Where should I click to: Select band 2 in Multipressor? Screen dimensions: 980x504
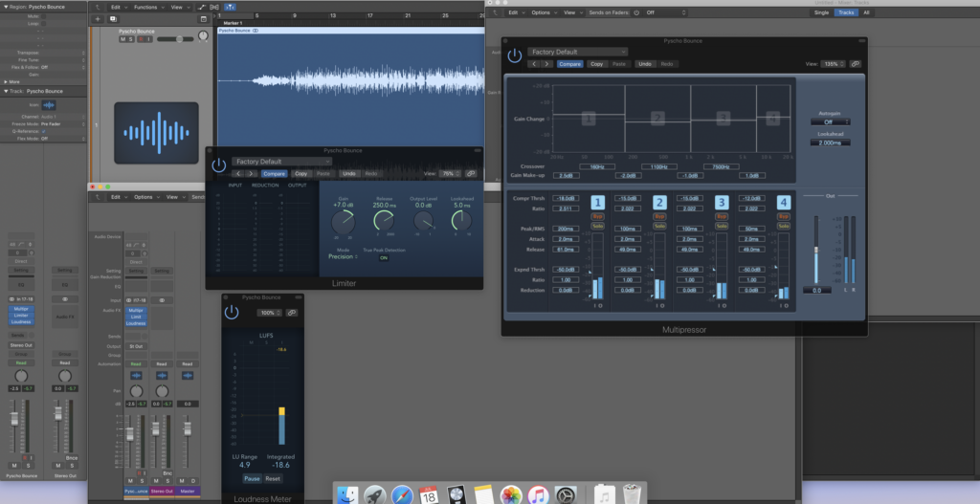[x=659, y=203]
